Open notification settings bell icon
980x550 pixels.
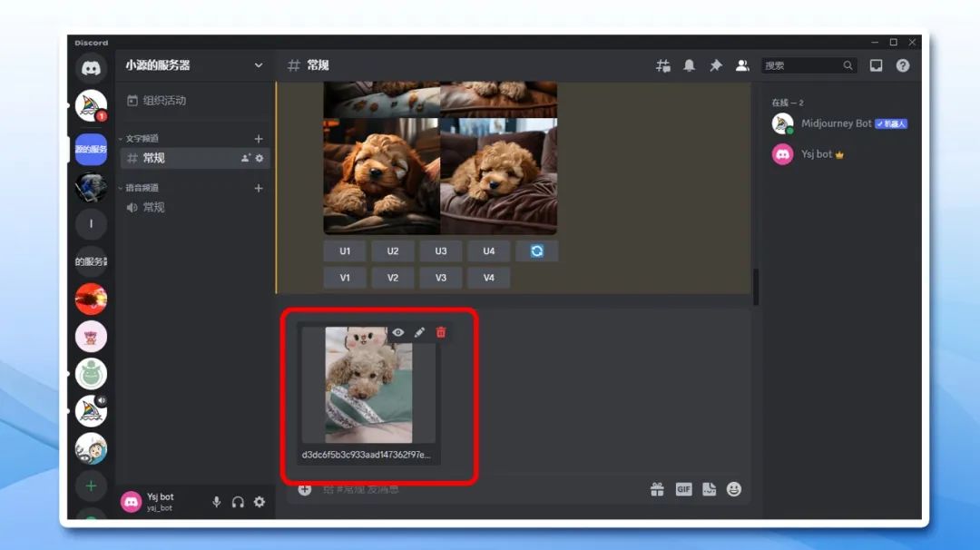pos(689,65)
